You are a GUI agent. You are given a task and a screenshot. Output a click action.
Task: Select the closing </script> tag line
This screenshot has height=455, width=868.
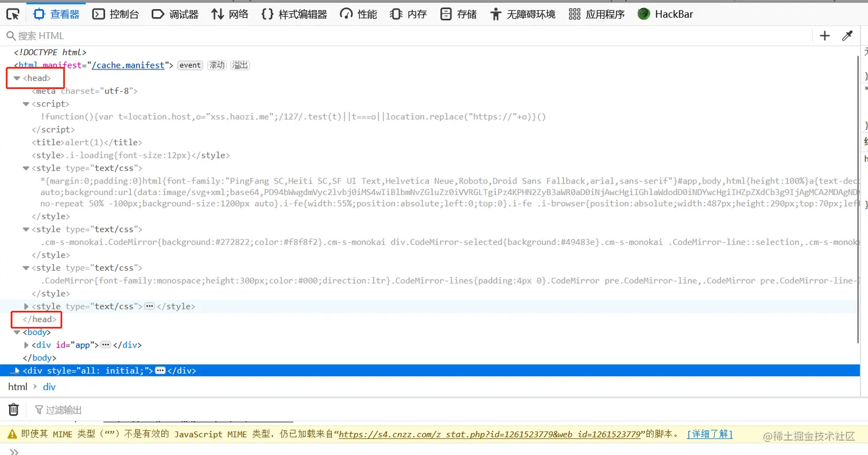[53, 130]
